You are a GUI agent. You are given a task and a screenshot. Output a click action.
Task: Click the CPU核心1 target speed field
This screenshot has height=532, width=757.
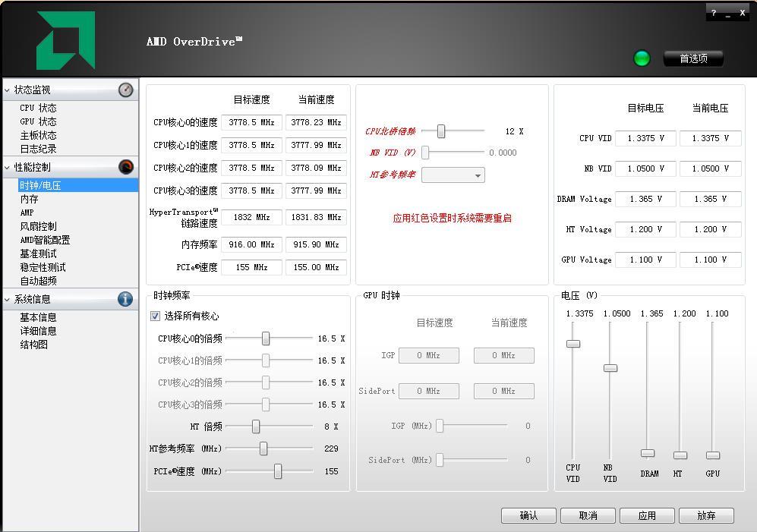(x=251, y=145)
